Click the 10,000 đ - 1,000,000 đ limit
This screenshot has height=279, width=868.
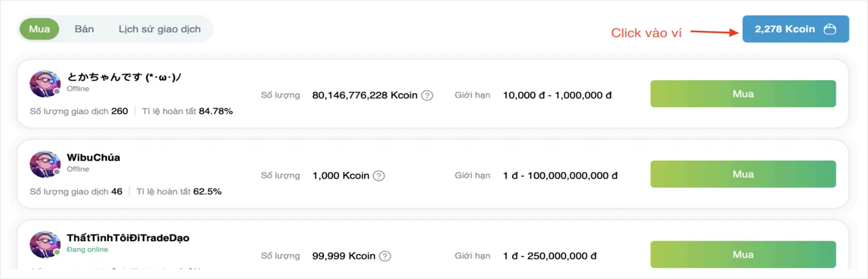[557, 95]
